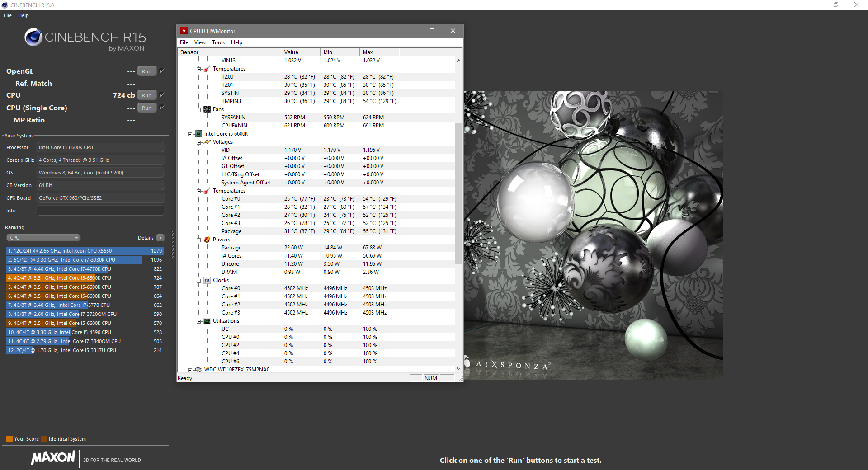The image size is (868, 470).
Task: Toggle the CPU test checkmark
Action: click(x=162, y=95)
